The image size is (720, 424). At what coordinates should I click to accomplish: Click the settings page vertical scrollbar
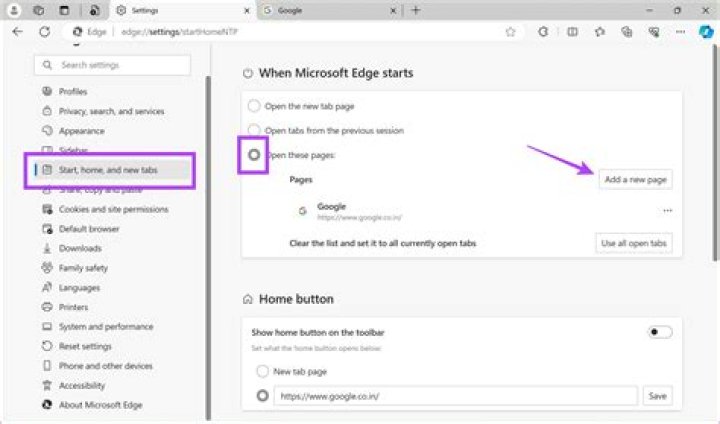pyautogui.click(x=715, y=153)
